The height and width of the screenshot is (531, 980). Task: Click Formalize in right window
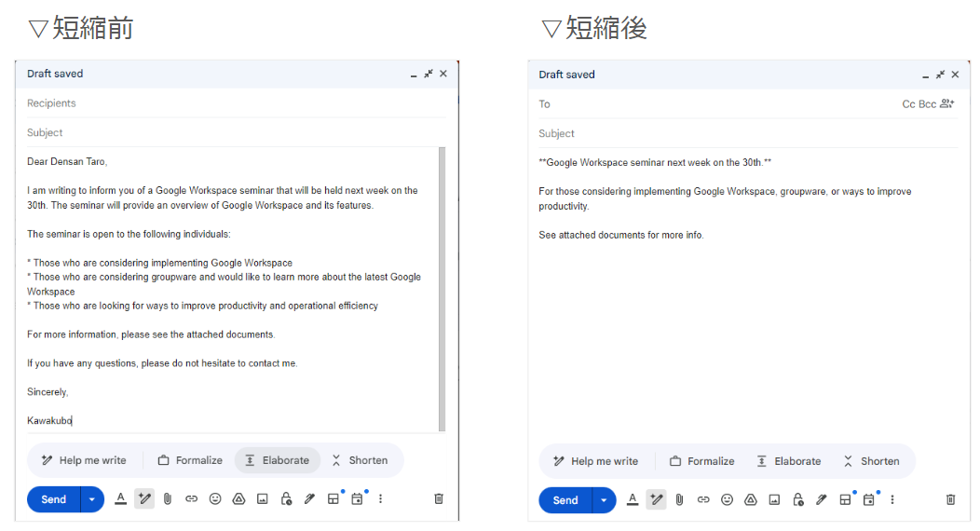click(x=702, y=461)
